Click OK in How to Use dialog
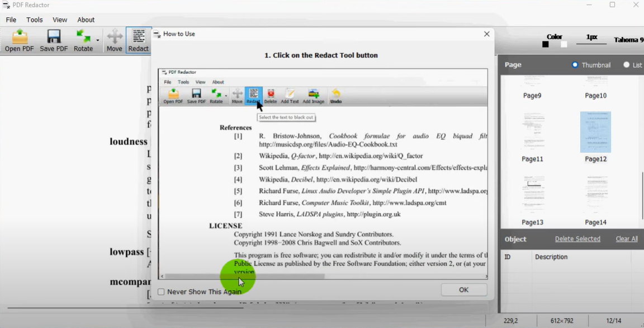The image size is (644, 328). pos(463,290)
